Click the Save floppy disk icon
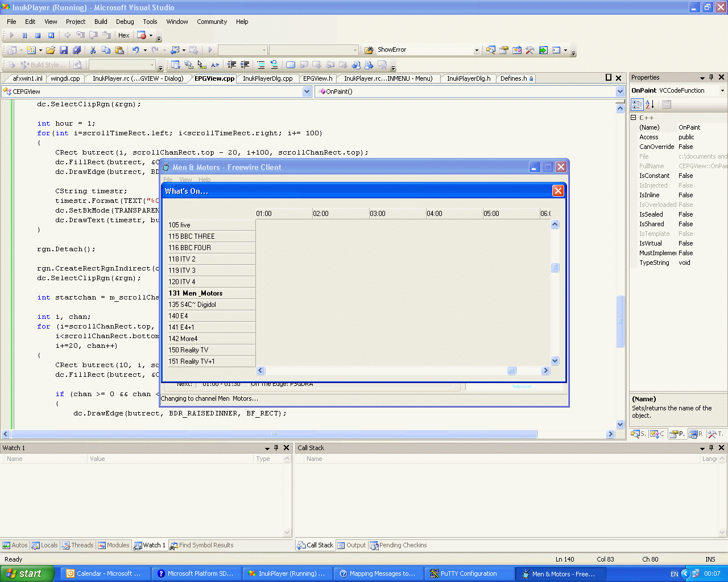This screenshot has width=728, height=582. click(64, 50)
